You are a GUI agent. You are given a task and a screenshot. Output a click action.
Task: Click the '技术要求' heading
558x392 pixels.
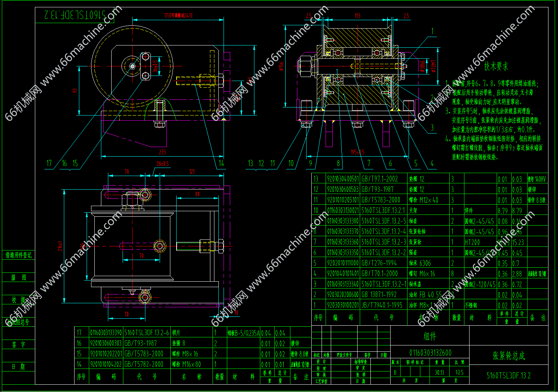(496, 66)
